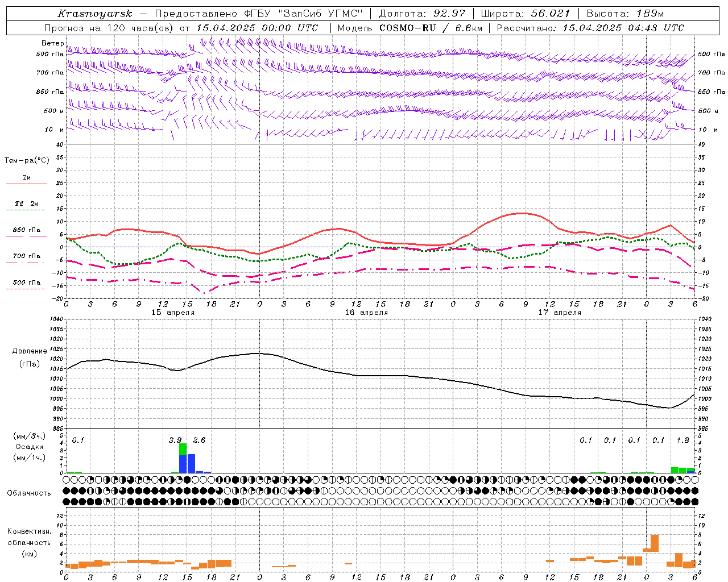728x582 pixels.
Task: Click the 'Прогноз на 120 часа(ов)' forecast text
Action: [x=109, y=28]
